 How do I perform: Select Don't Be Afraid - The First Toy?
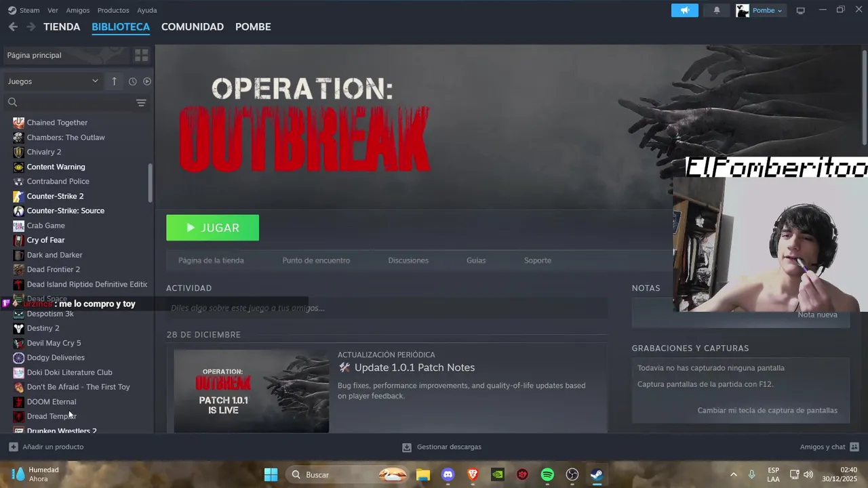(77, 387)
